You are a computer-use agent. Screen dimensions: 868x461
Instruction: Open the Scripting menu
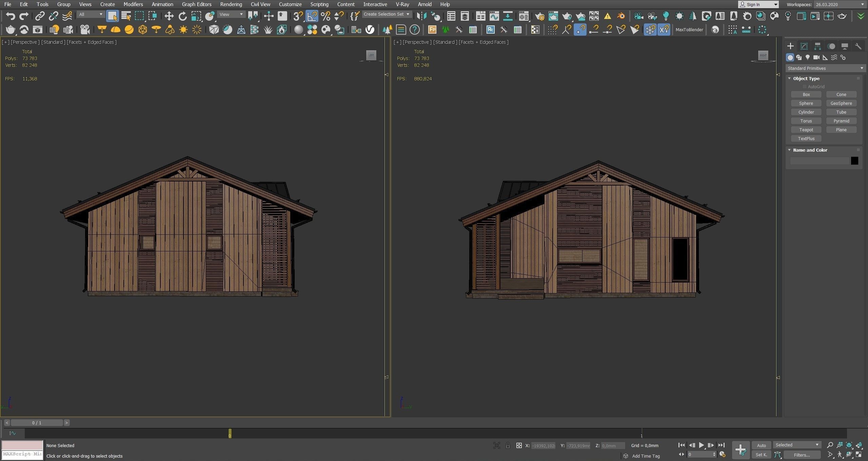pyautogui.click(x=319, y=4)
